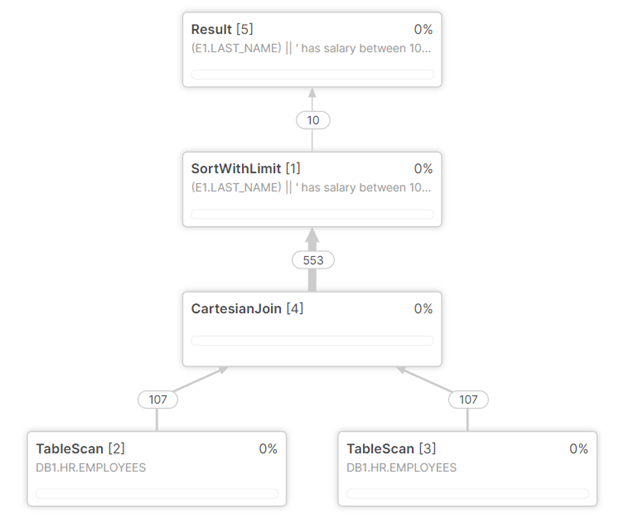624x523 pixels.
Task: Select the SortWithLimit [1] operator node
Action: tap(312, 189)
